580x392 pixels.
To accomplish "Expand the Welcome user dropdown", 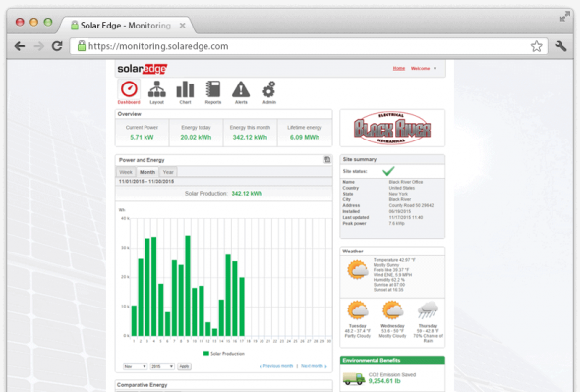I will tap(424, 69).
